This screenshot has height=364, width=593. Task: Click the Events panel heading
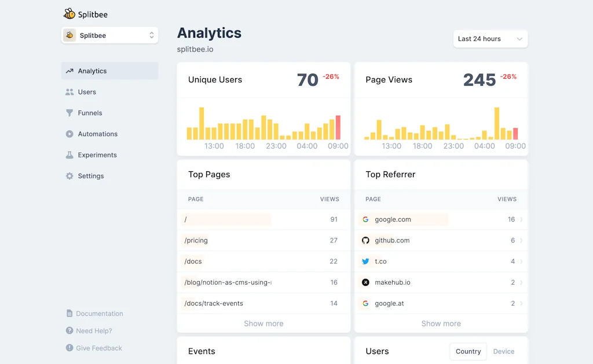(x=202, y=351)
